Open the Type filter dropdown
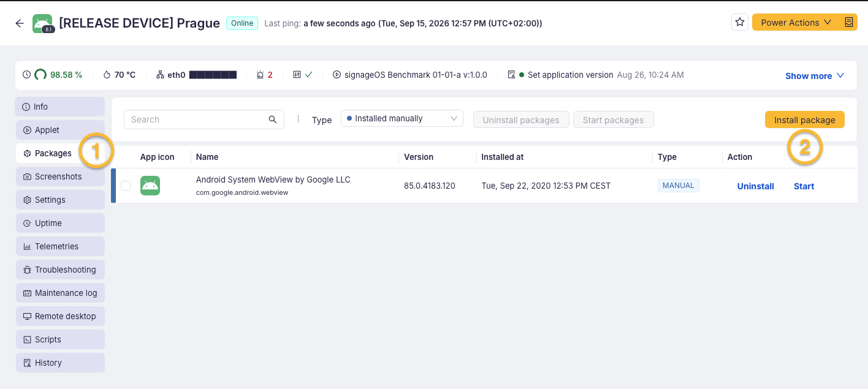 click(x=402, y=119)
